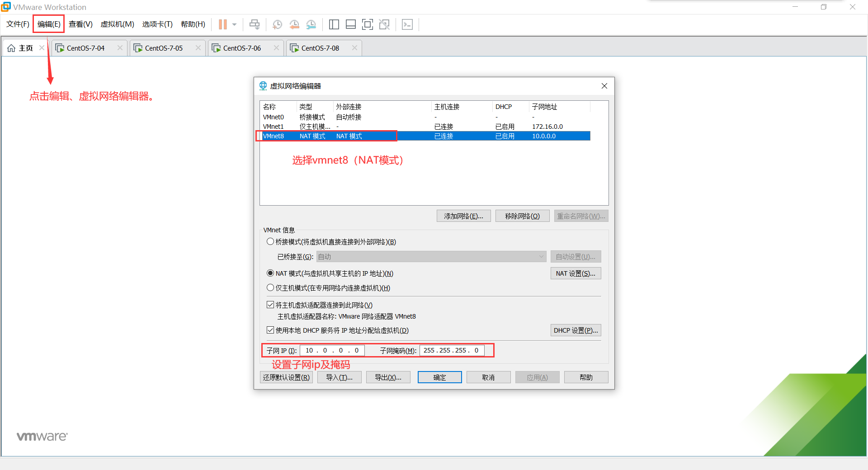Open the snapshot manager icon

311,24
